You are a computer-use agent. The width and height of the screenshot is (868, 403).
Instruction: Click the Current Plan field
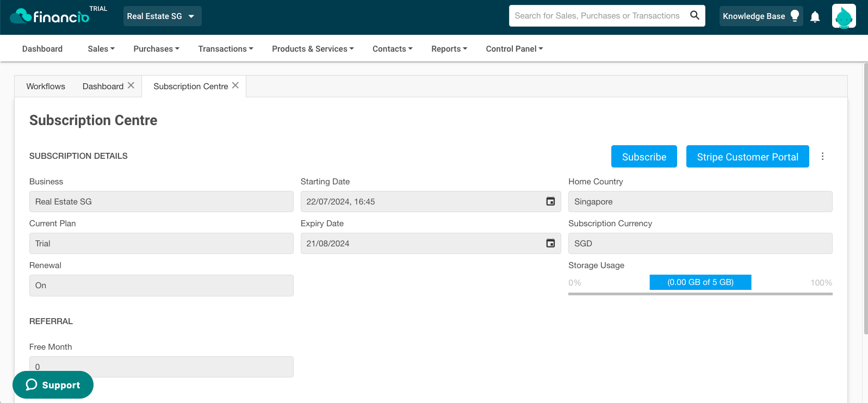[162, 243]
